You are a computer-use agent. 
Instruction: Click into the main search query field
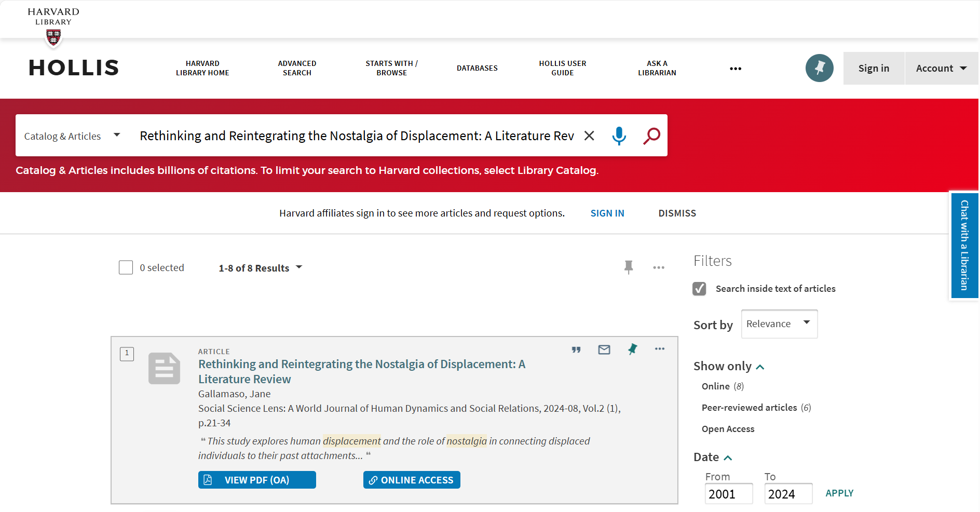[357, 136]
